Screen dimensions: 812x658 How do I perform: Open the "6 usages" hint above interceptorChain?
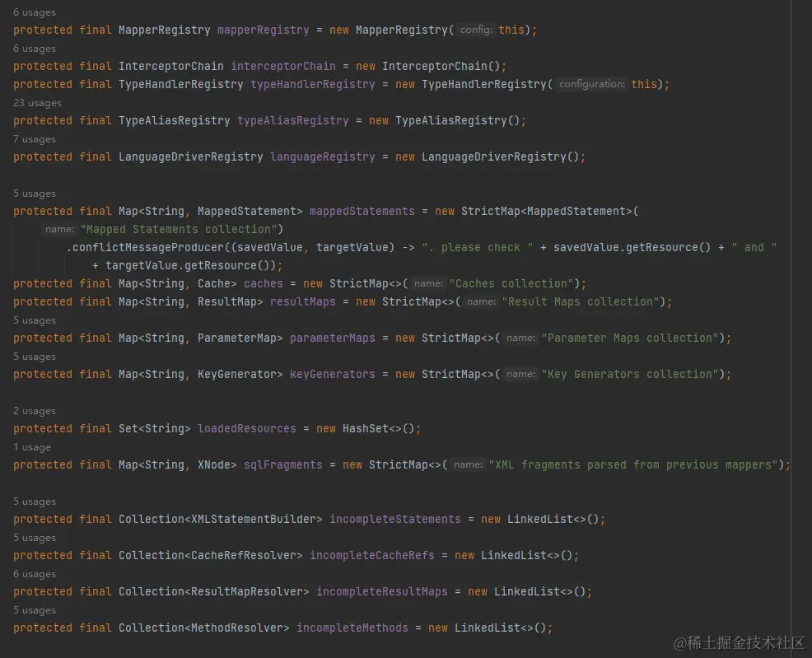point(35,49)
